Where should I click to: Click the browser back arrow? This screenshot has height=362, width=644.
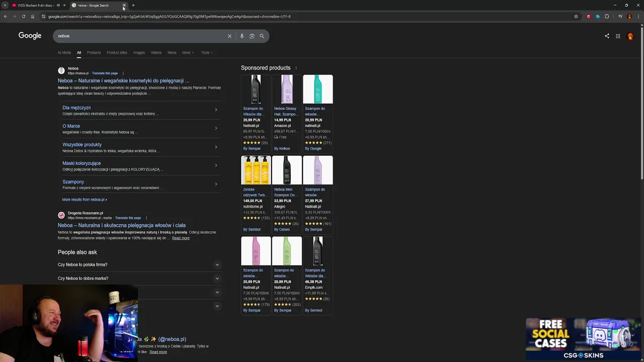point(5,16)
